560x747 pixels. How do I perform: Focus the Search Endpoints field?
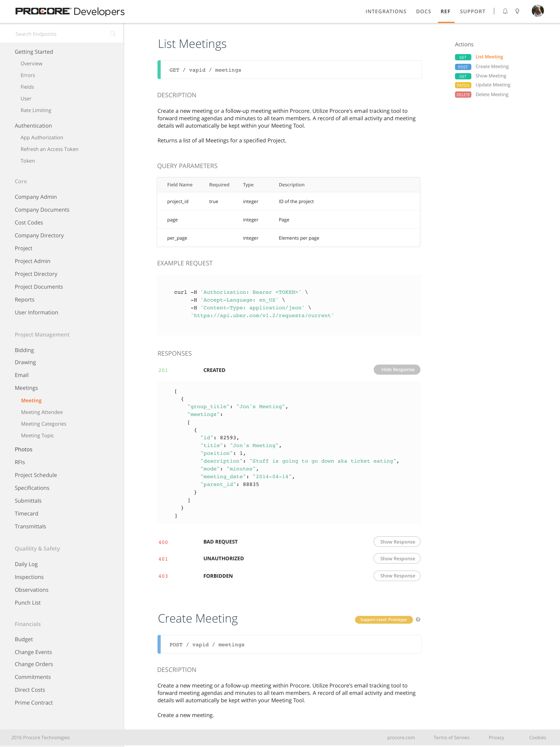click(x=62, y=34)
